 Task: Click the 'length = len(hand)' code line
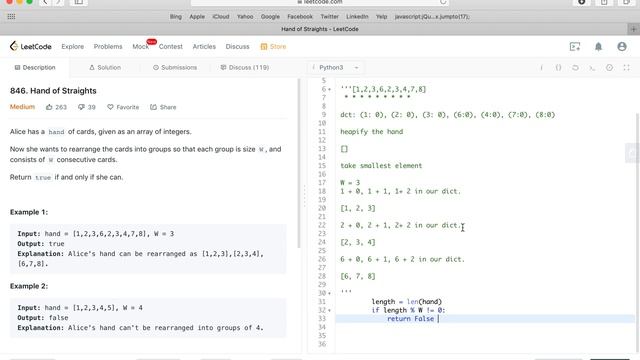click(x=407, y=302)
